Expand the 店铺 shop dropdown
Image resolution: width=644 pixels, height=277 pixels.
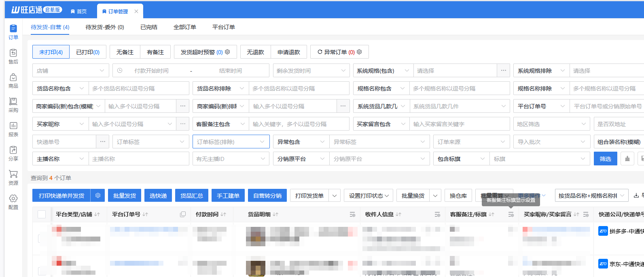(x=70, y=70)
